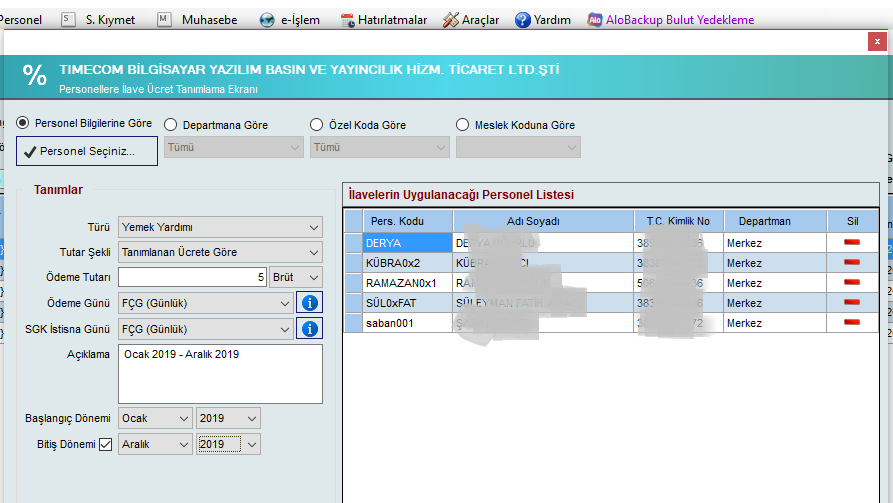Click the AloBackup logo icon

coord(595,20)
